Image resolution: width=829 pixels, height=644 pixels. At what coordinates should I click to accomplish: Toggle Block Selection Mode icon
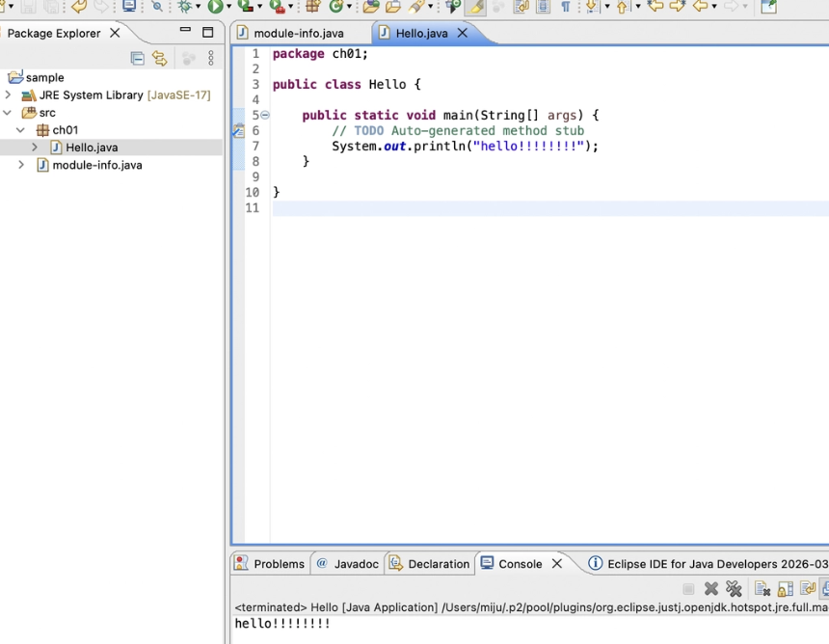pos(543,7)
